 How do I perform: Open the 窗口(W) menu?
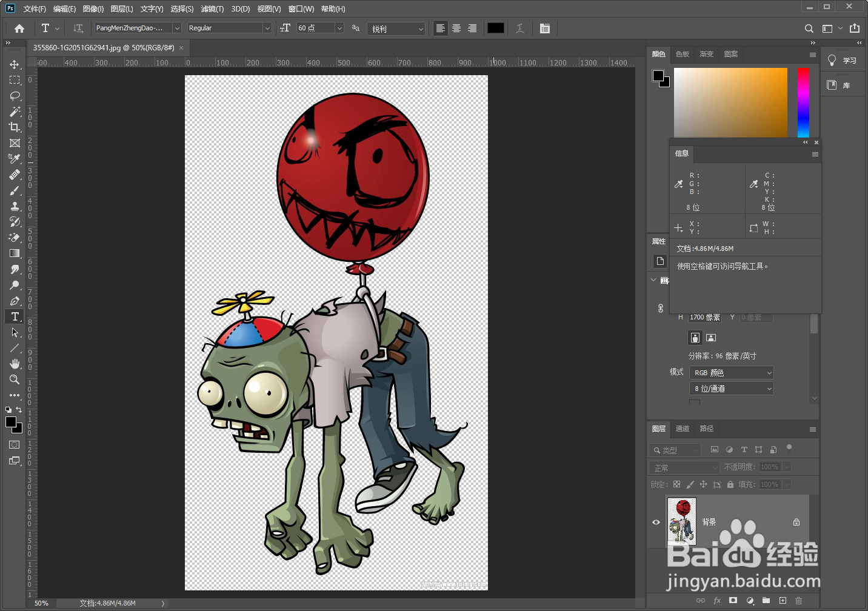301,9
